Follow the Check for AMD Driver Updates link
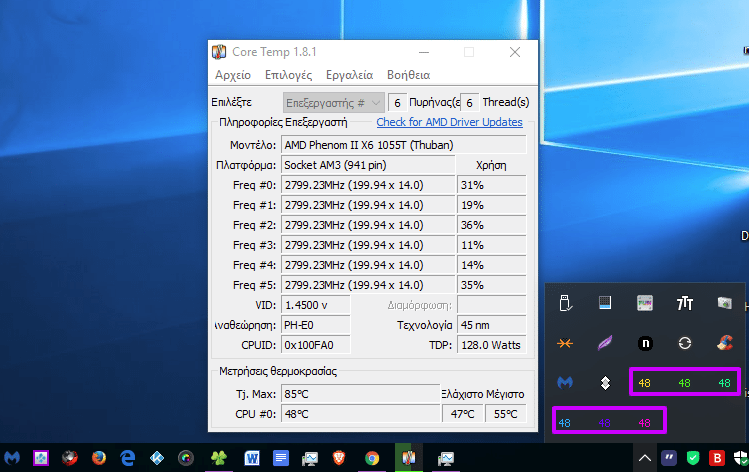Viewport: 749px width, 472px height. coord(449,122)
